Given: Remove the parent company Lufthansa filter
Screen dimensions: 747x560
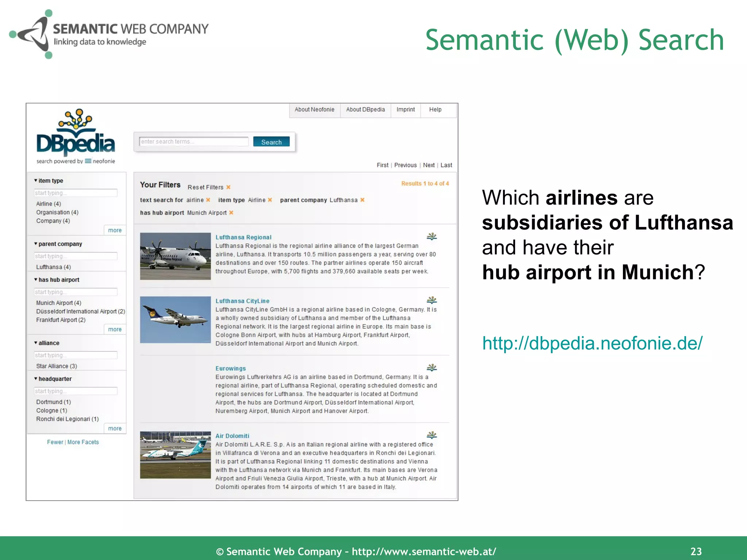Looking at the screenshot, I should pyautogui.click(x=362, y=200).
